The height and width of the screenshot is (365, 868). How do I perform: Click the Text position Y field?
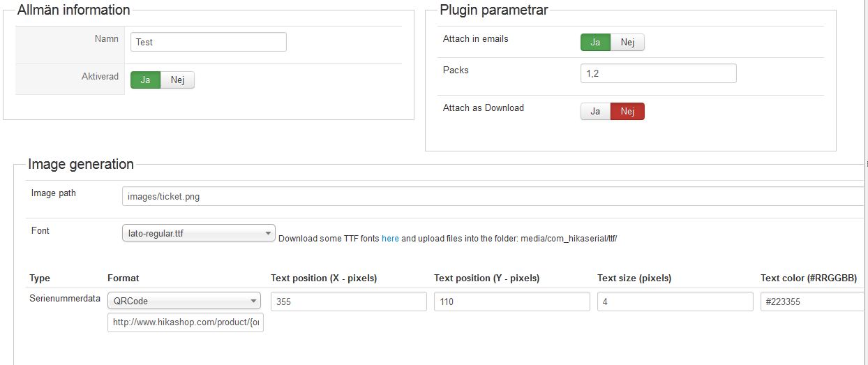pos(512,301)
